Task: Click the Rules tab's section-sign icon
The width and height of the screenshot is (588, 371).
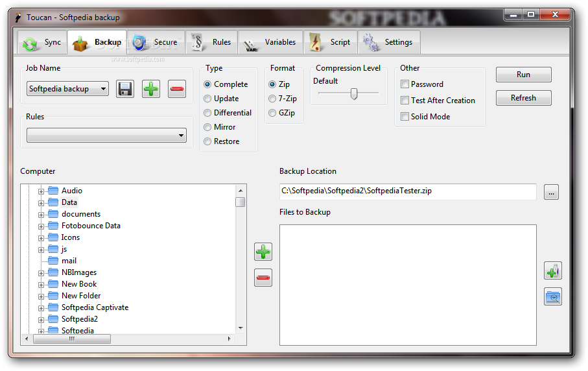Action: (197, 42)
